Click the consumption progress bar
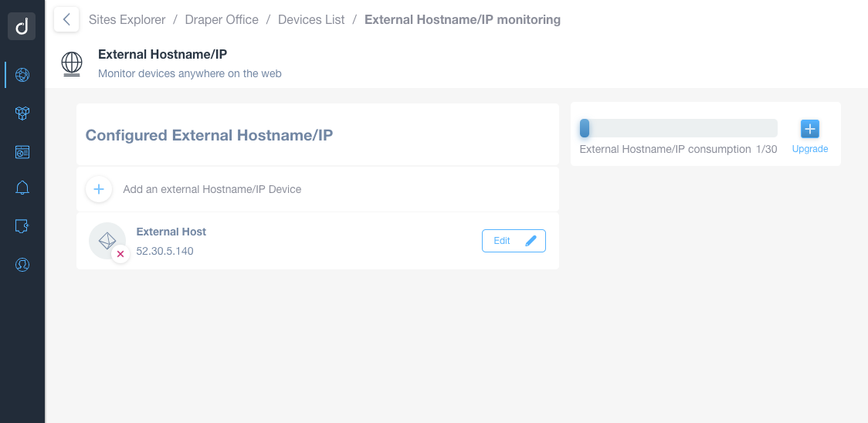868x423 pixels. (x=678, y=128)
